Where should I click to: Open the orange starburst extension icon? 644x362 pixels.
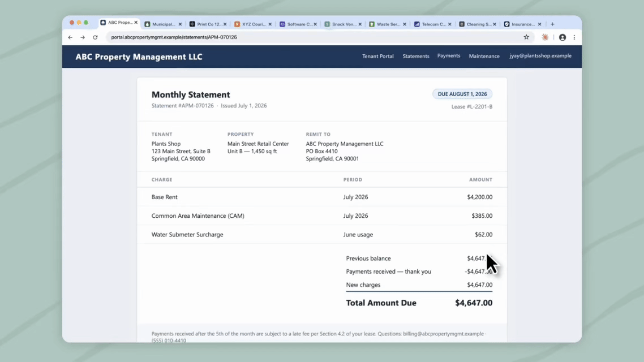pos(545,37)
